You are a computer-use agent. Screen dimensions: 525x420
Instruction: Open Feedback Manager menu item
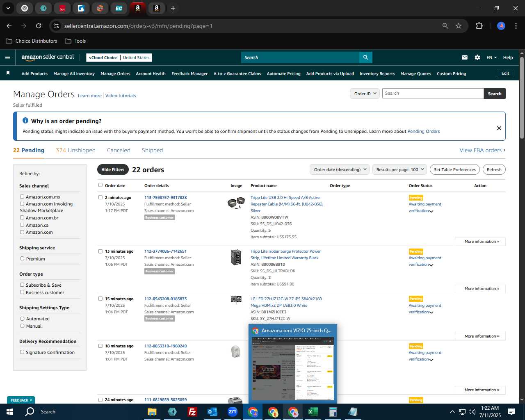point(189,74)
